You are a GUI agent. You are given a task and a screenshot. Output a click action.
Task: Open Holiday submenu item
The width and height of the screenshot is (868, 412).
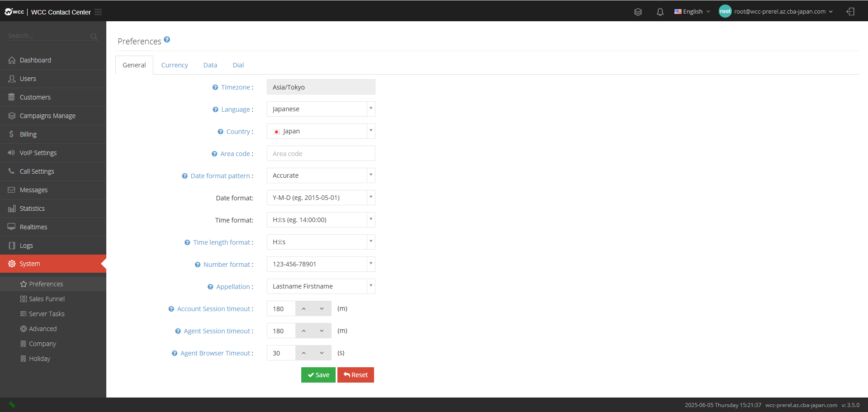[x=53, y=359]
